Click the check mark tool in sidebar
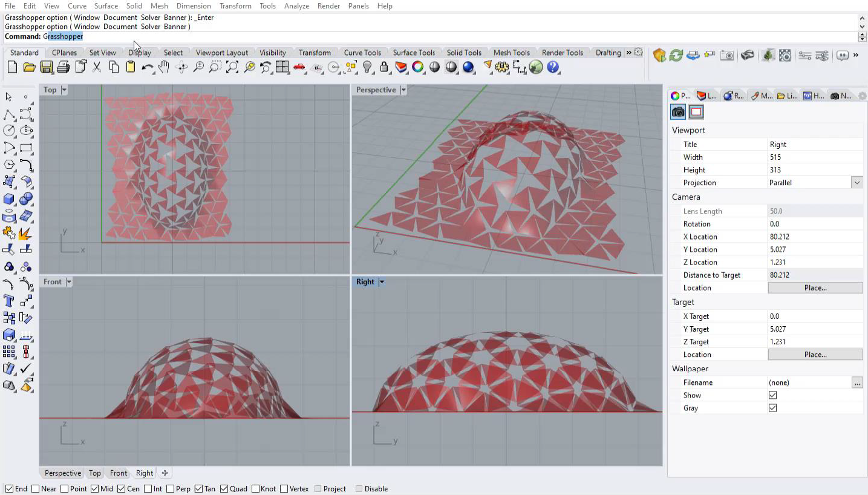This screenshot has height=495, width=868. [x=26, y=369]
